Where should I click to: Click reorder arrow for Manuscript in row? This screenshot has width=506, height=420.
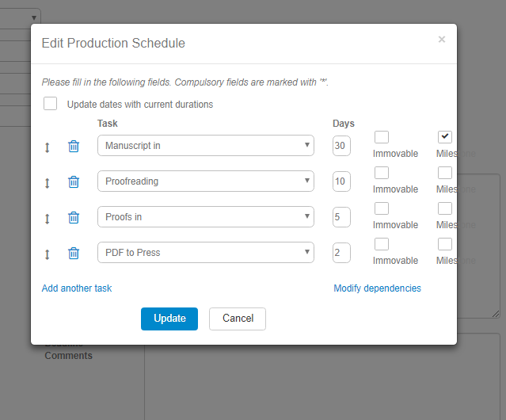(x=48, y=147)
